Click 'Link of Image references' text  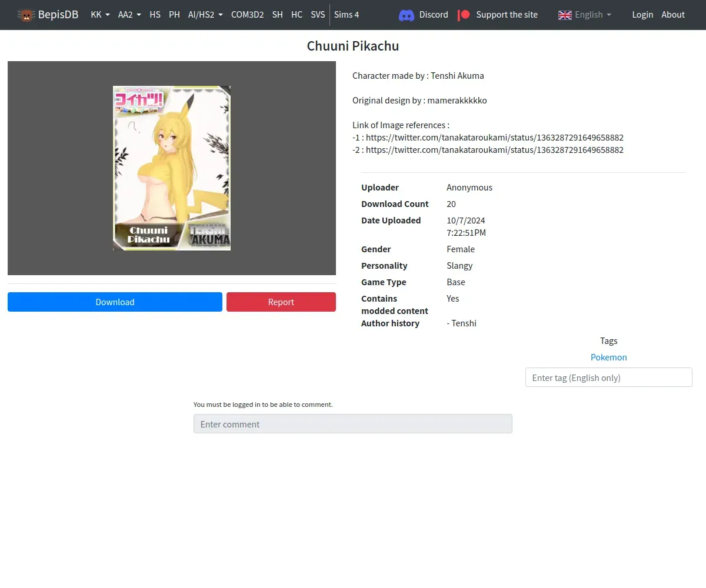pos(401,125)
